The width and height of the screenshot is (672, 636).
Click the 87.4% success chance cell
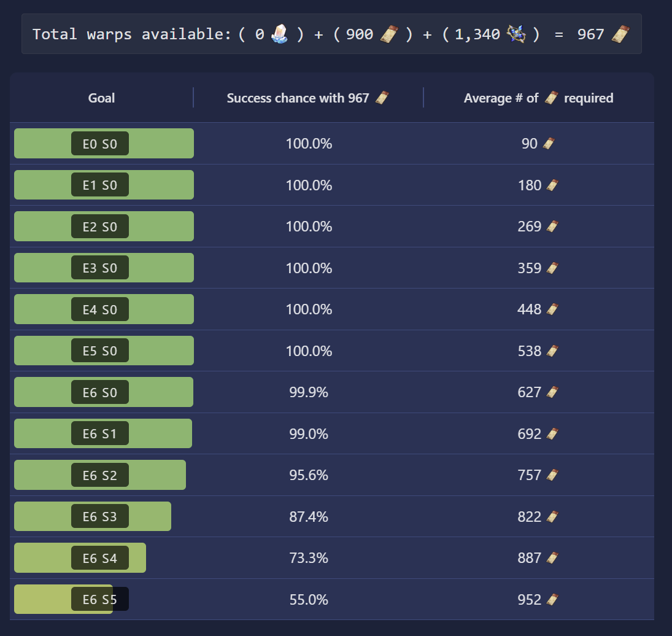309,516
